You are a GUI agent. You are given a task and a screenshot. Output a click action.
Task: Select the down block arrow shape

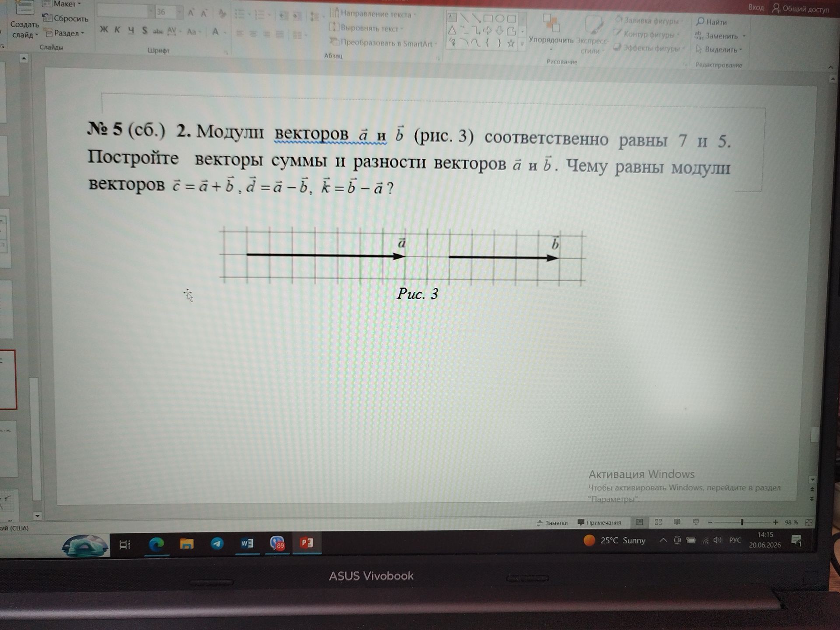[499, 31]
